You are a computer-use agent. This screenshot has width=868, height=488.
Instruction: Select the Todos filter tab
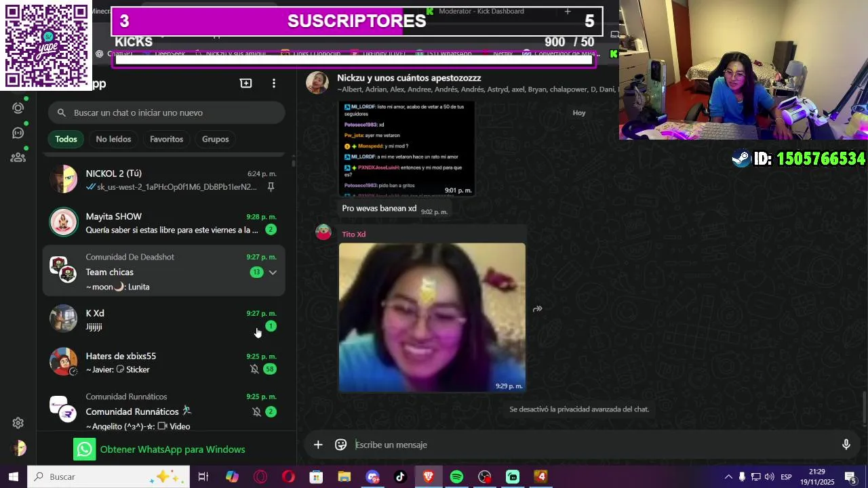coord(66,139)
